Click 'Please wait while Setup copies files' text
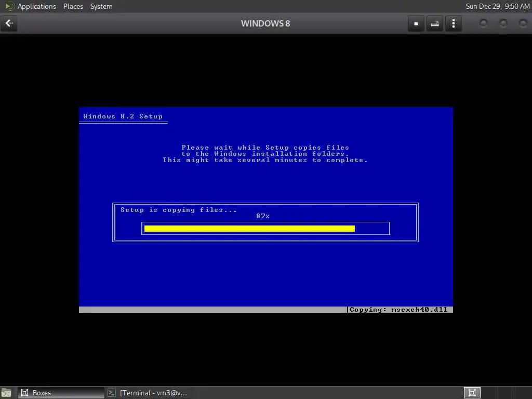Screen dimensions: 532x399 (265, 148)
